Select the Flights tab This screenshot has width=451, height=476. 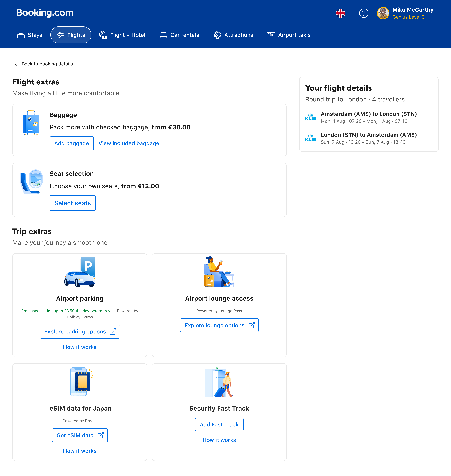click(71, 35)
